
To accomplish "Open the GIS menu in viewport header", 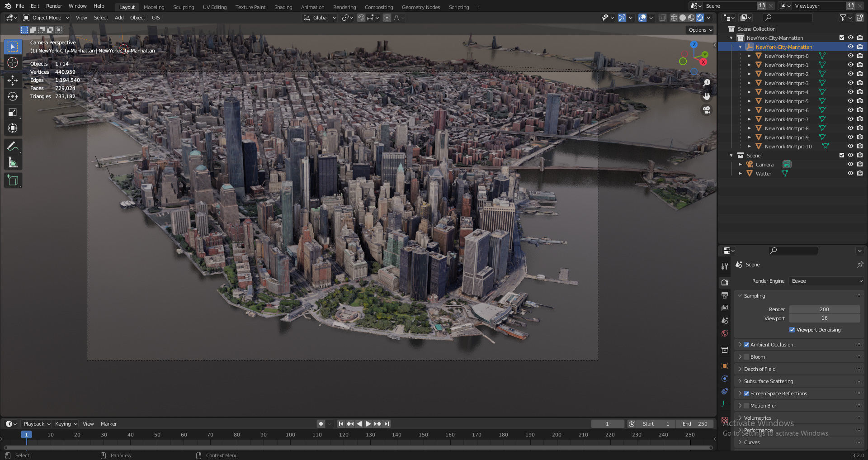I will tap(156, 18).
